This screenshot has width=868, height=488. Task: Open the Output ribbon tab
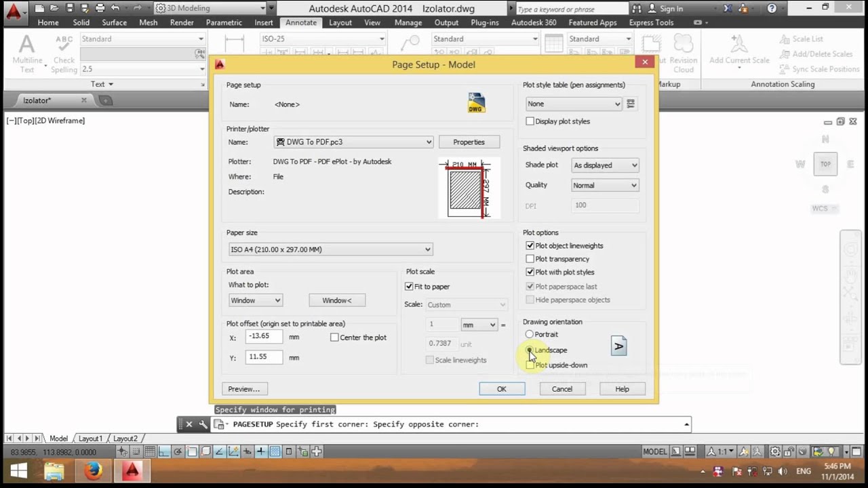pos(446,22)
